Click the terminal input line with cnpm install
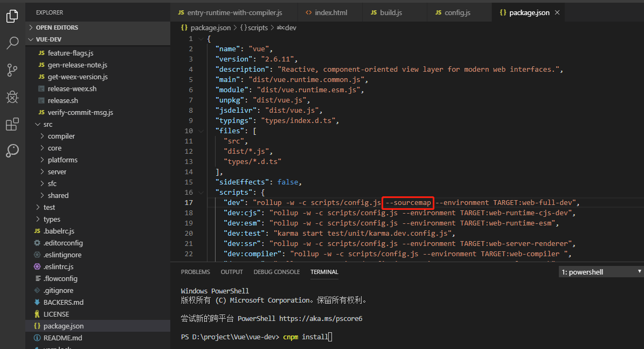The height and width of the screenshot is (349, 644). (257, 337)
